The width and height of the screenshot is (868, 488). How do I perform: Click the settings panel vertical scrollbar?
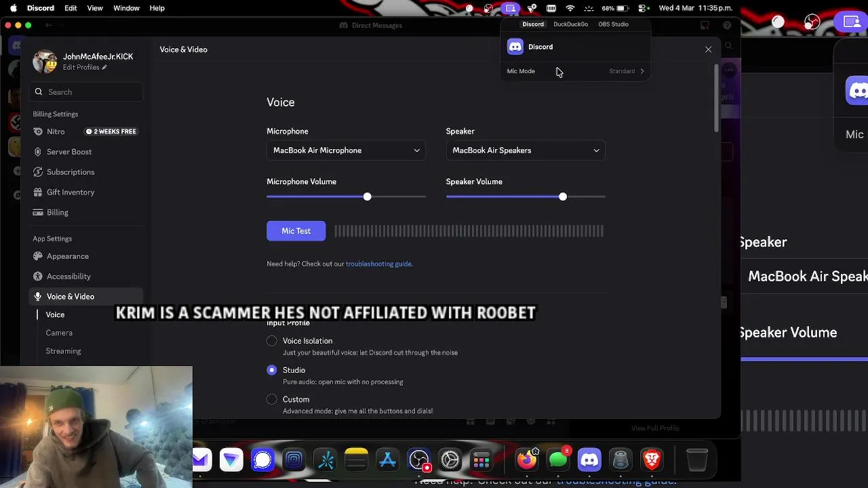point(716,99)
